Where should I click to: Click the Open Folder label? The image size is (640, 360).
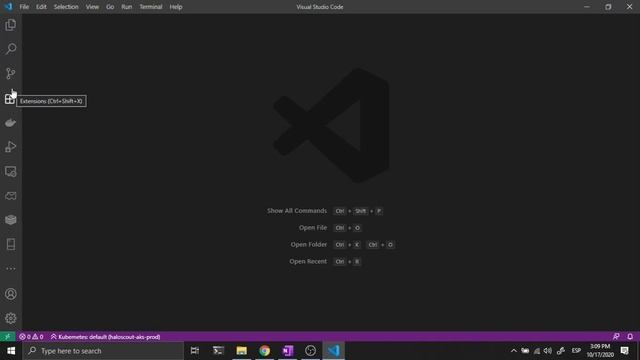(309, 244)
